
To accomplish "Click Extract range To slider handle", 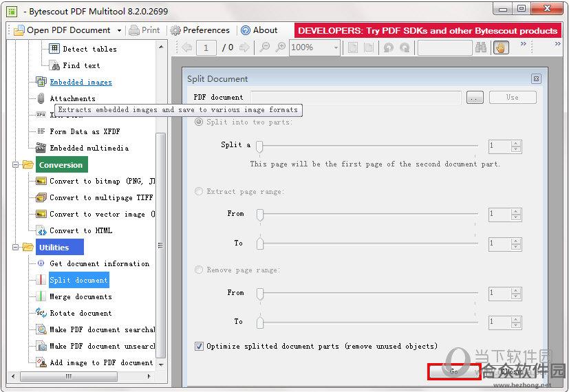I will (x=260, y=243).
